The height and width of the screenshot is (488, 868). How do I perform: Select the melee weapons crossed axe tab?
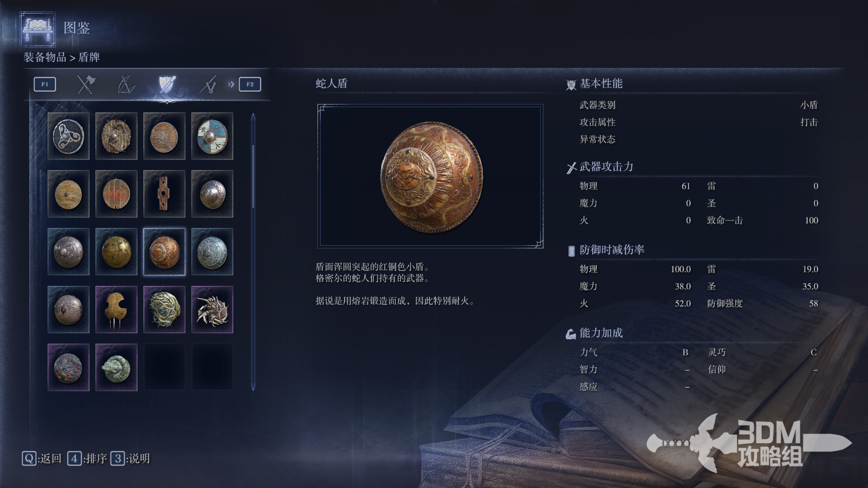[x=85, y=84]
